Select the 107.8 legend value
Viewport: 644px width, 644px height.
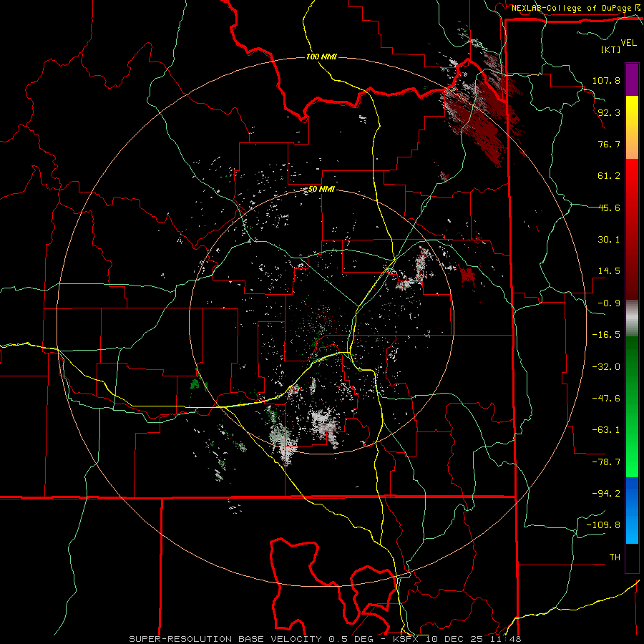[606, 80]
